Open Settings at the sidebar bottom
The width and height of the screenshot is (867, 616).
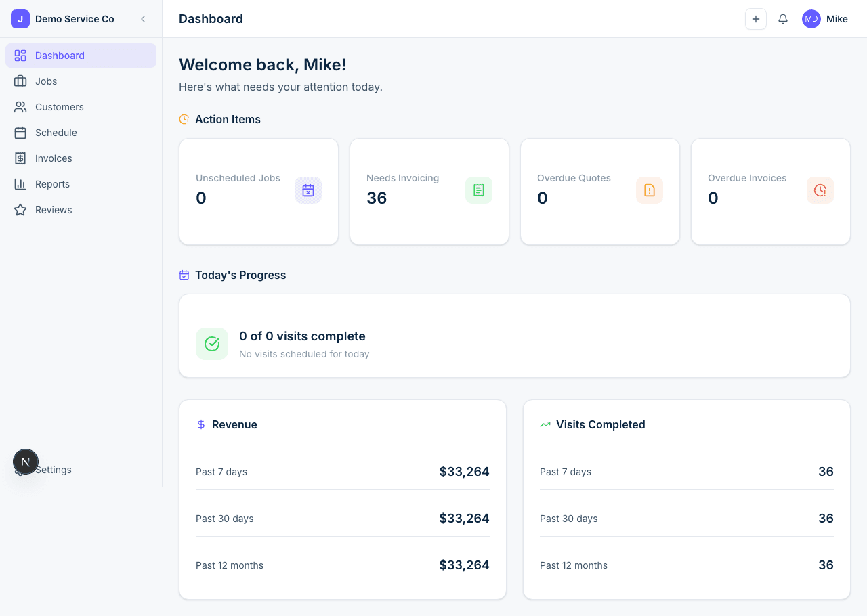(81, 470)
